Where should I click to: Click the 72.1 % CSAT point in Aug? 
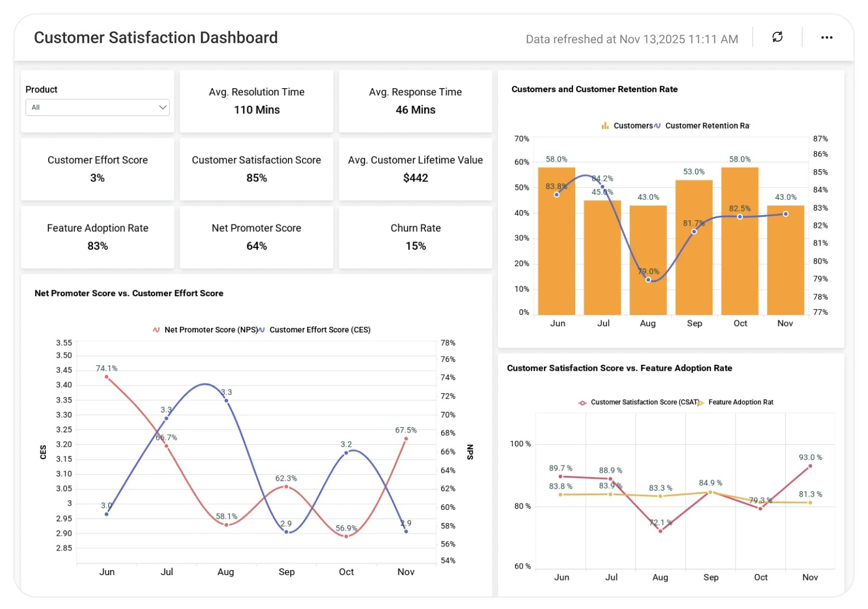click(661, 531)
